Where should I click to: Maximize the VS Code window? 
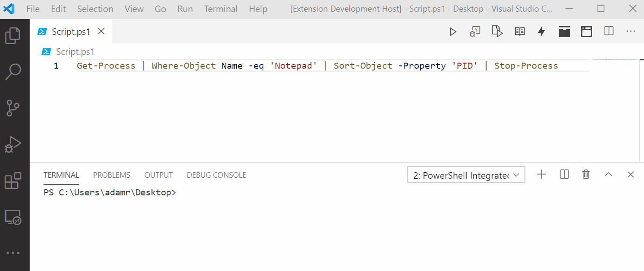[601, 8]
